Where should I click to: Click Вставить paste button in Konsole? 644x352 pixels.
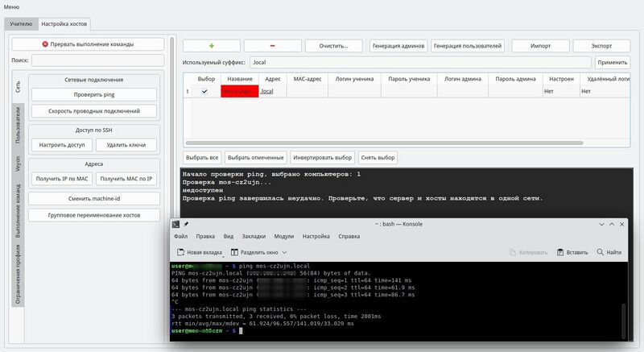572,252
